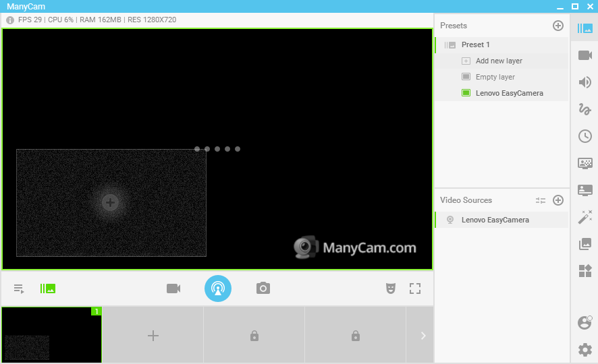Select Preset 1 in the Presets list
Viewport: 598px width, 364px height.
tap(501, 45)
